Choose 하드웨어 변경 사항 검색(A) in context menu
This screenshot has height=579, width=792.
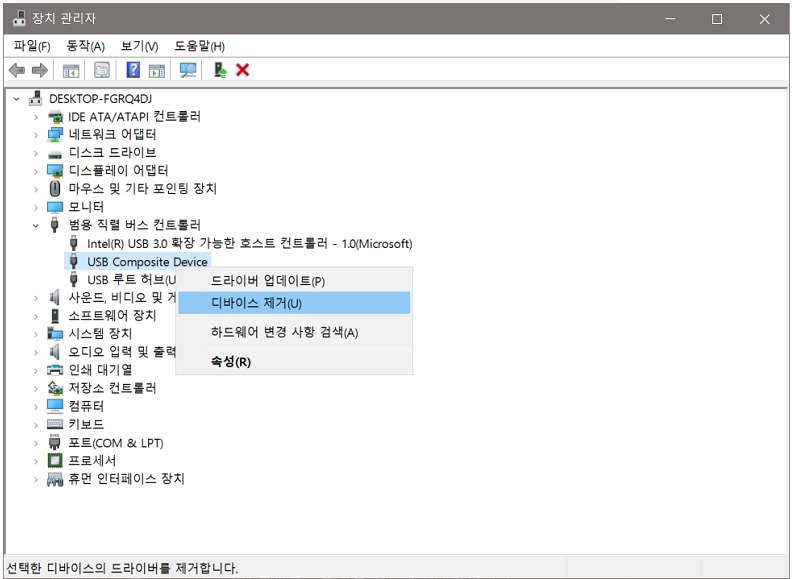[x=294, y=332]
